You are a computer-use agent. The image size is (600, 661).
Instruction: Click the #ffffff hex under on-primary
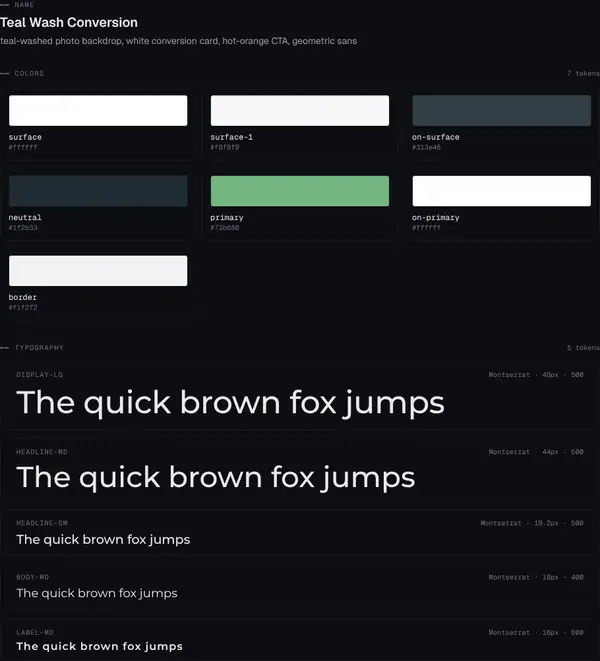coord(426,228)
